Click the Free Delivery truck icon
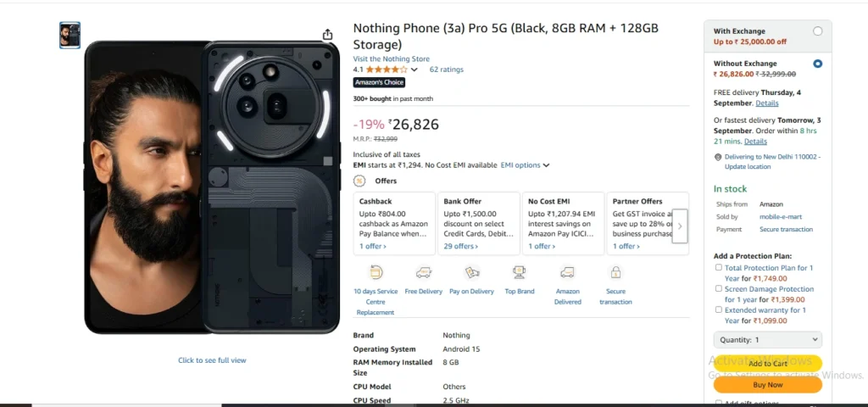Viewport: 868px width, 407px height. point(423,272)
